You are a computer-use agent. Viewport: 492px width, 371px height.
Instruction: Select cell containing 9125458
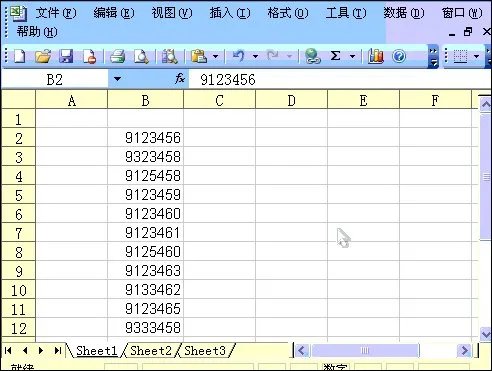click(146, 176)
